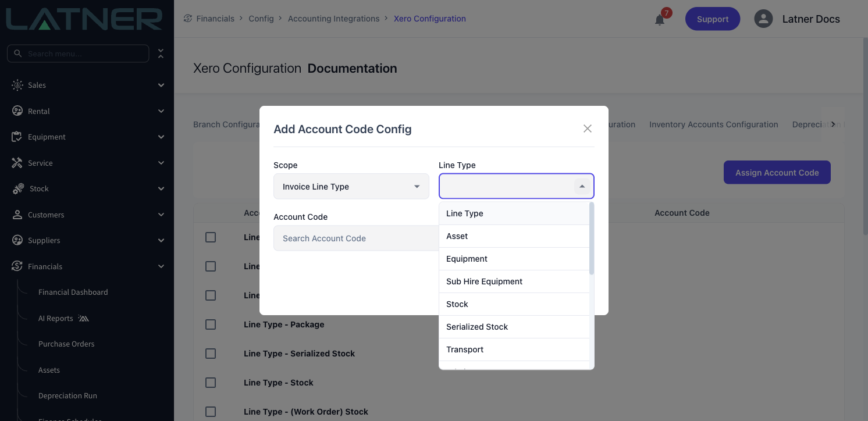Pick Serialized Stock line type option

(x=514, y=327)
